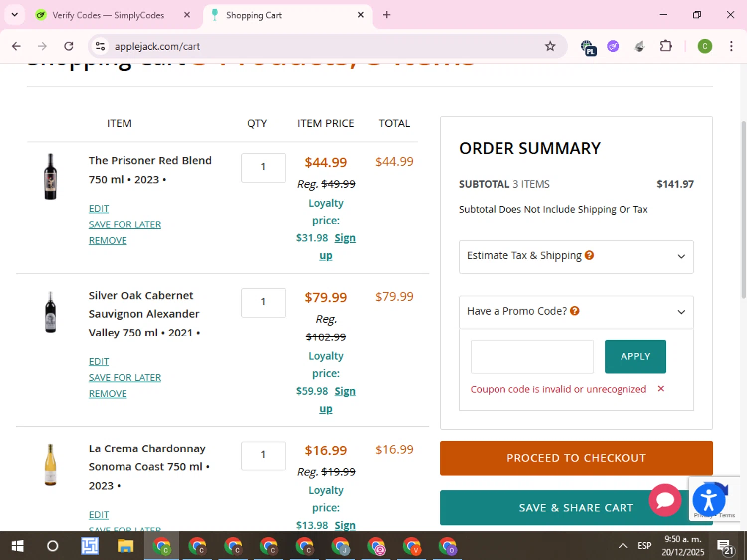
Task: Click the promo code input field
Action: click(532, 356)
